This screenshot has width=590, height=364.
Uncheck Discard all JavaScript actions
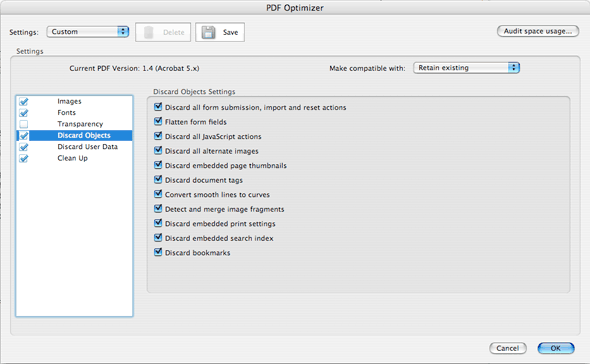tap(158, 136)
